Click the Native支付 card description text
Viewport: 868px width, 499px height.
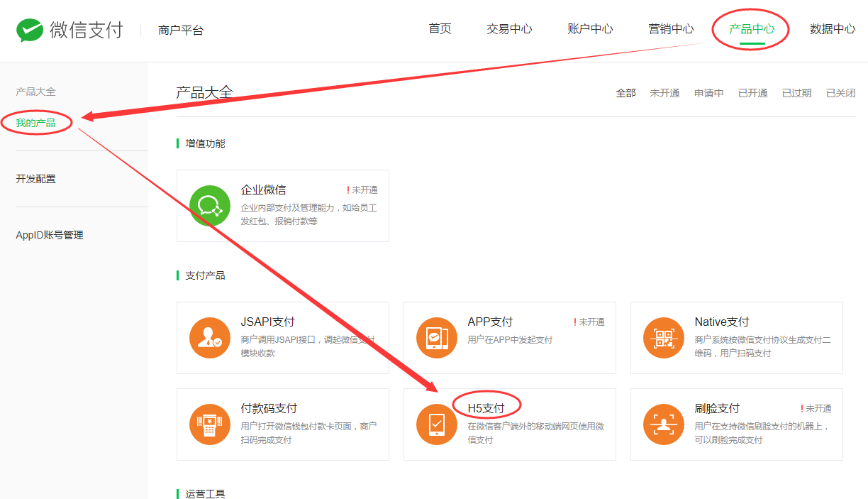(x=763, y=346)
